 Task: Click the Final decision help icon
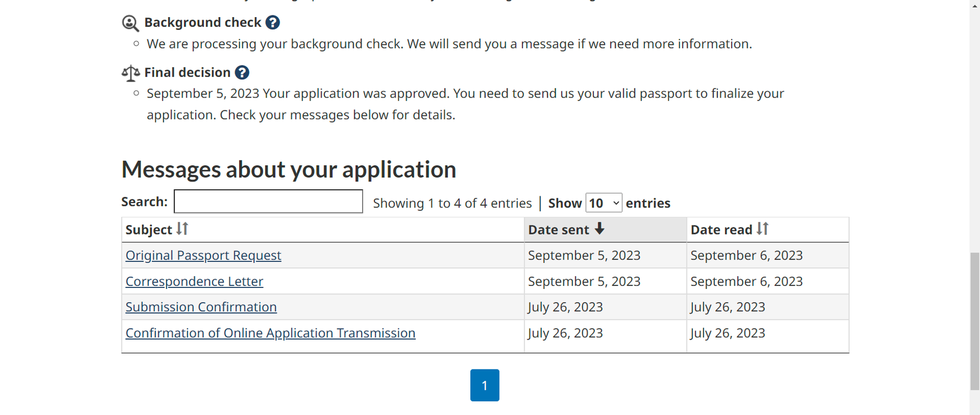pos(242,73)
